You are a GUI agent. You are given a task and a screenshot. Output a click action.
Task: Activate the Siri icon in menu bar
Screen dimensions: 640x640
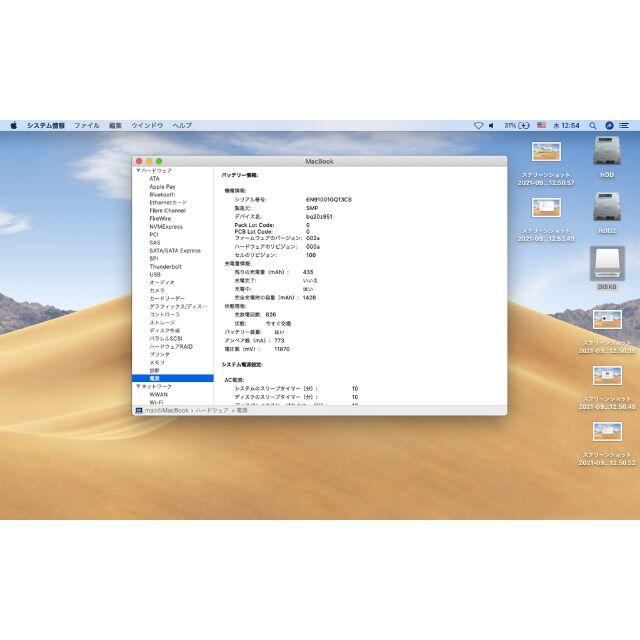click(x=609, y=126)
